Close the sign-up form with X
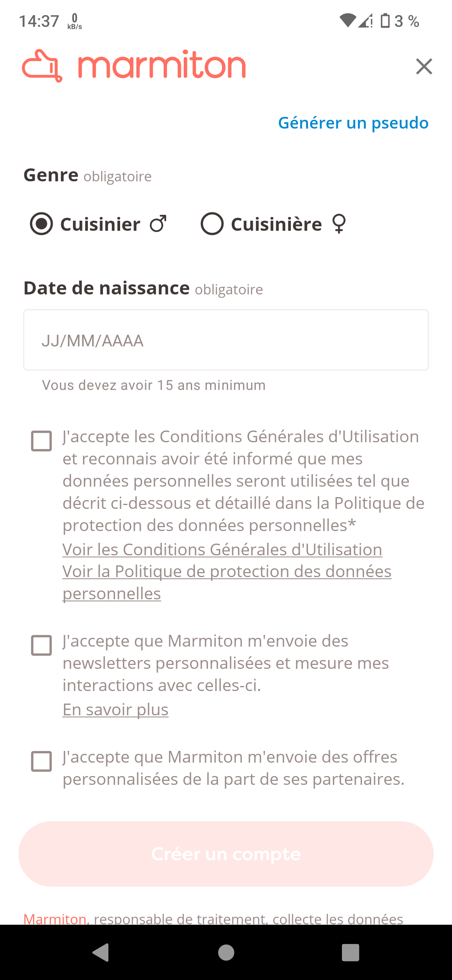The height and width of the screenshot is (980, 452). point(424,67)
